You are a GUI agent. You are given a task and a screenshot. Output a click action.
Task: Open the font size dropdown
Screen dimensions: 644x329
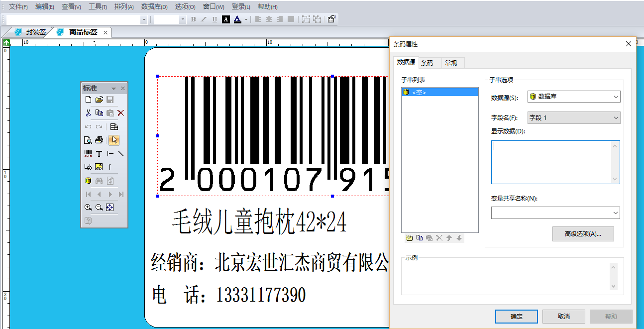[x=183, y=20]
